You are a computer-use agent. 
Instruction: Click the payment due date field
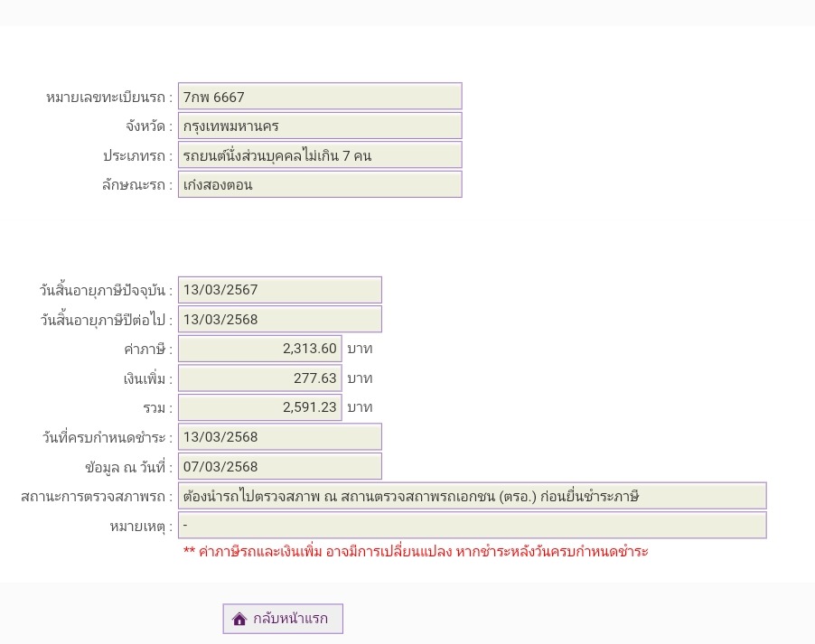[x=279, y=437]
